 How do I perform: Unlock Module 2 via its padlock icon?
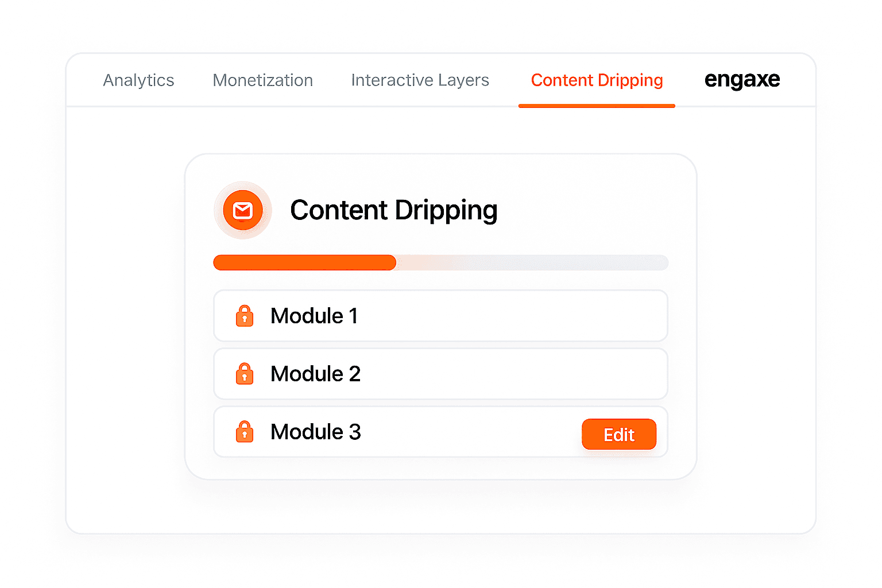pyautogui.click(x=244, y=373)
